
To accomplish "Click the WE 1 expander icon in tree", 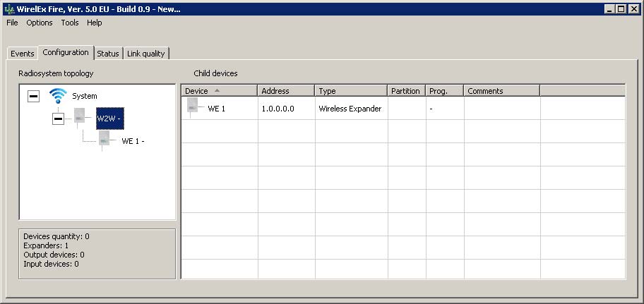I will coord(105,141).
